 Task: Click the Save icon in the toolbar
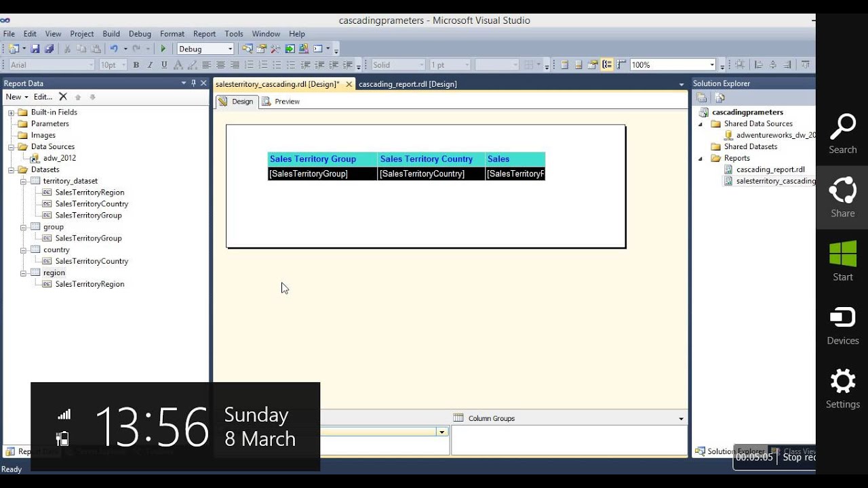35,49
